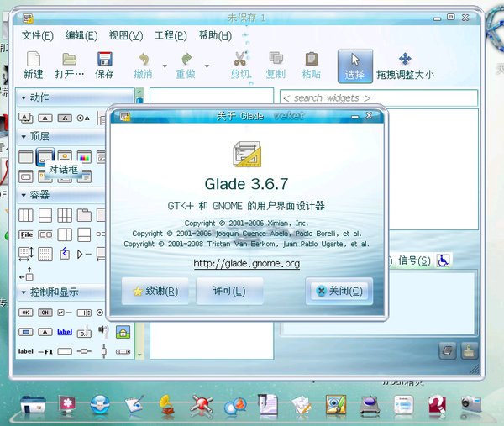This screenshot has height=426, width=504.
Task: Click the Undo (撤消) arrow icon
Action: (x=144, y=59)
